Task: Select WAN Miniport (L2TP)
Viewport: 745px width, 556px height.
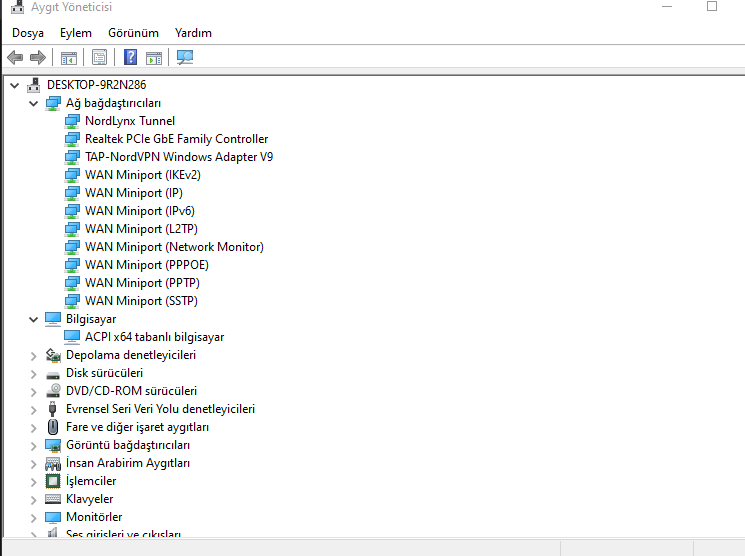Action: (141, 229)
